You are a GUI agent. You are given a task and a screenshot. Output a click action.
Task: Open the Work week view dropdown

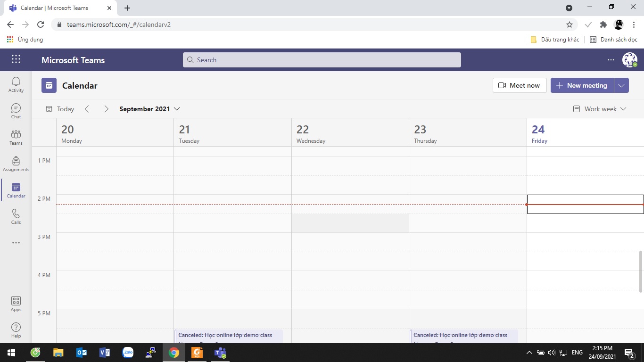point(600,109)
